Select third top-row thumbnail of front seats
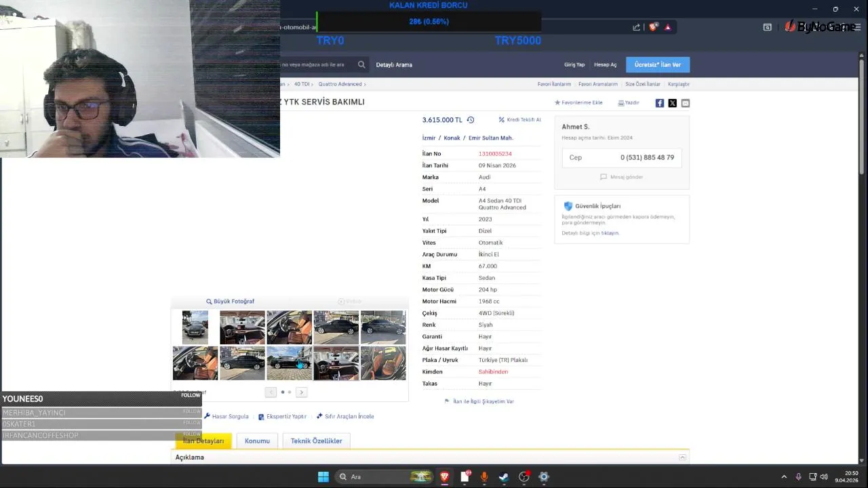868x488 pixels. click(289, 327)
